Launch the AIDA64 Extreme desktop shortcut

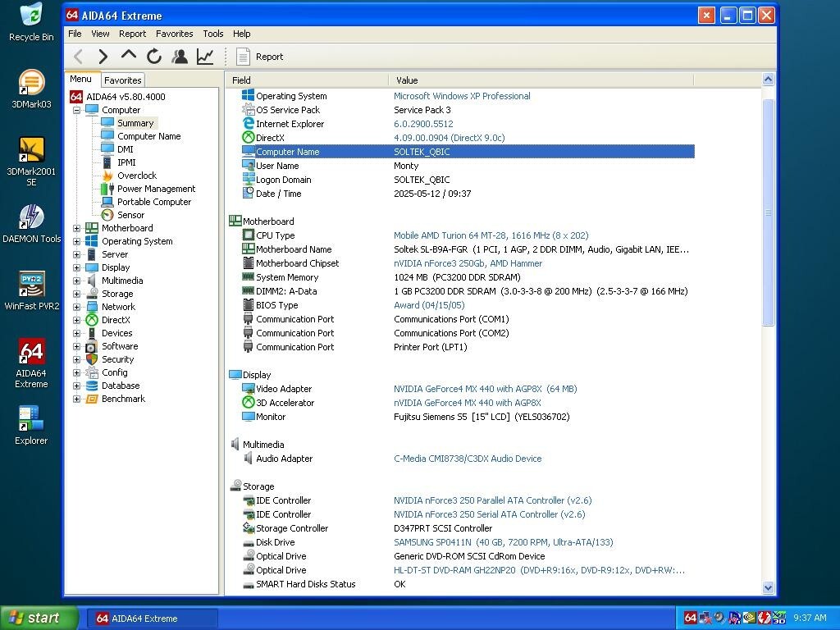click(x=32, y=363)
